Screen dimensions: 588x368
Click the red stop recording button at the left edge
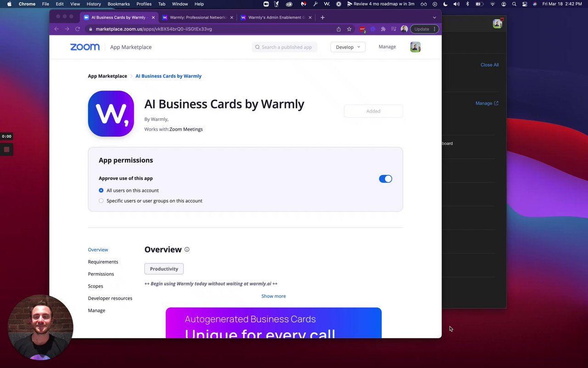[x=6, y=149]
